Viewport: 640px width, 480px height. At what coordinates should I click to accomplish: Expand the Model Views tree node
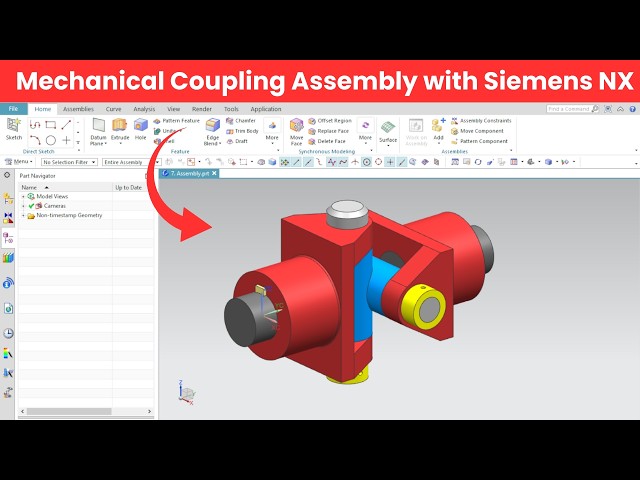[23, 196]
